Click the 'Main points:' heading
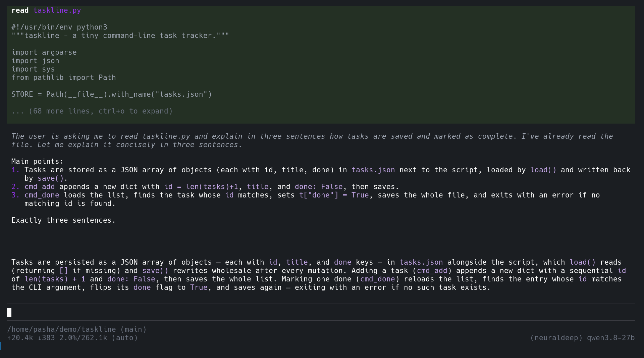 [37, 162]
